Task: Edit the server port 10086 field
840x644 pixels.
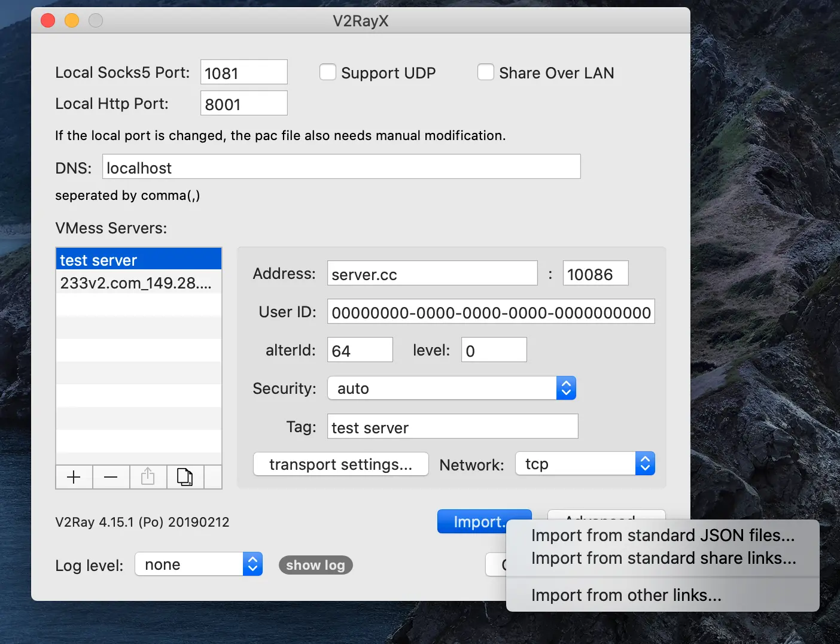Action: click(596, 274)
